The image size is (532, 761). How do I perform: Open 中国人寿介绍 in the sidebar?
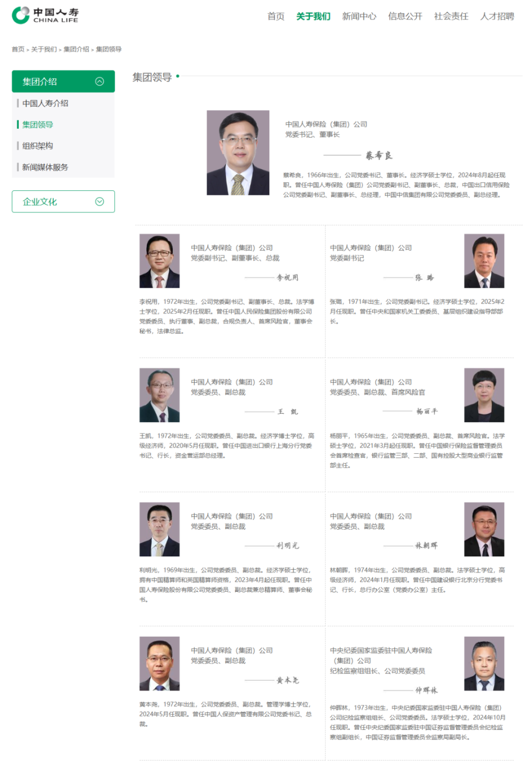[x=45, y=103]
